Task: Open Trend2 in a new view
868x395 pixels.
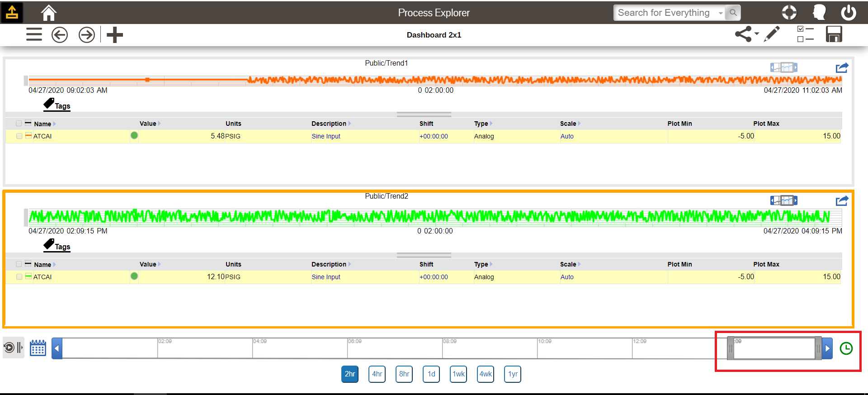Action: [x=842, y=201]
